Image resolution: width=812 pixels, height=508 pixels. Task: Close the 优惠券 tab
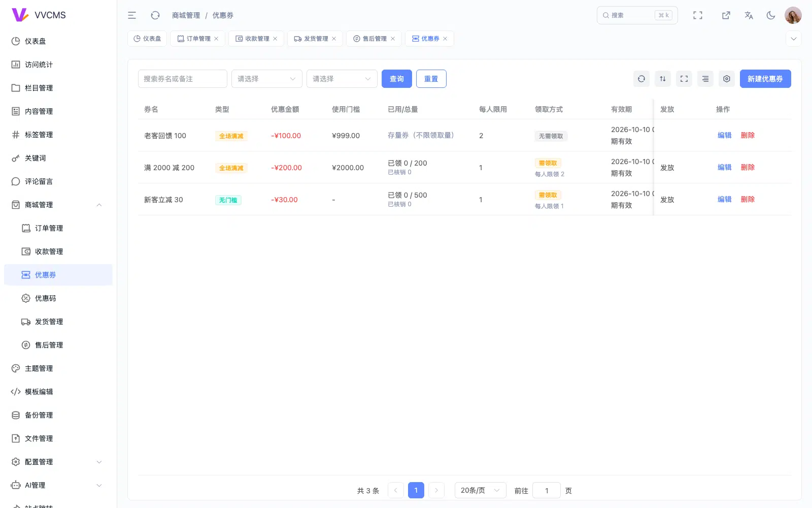445,39
